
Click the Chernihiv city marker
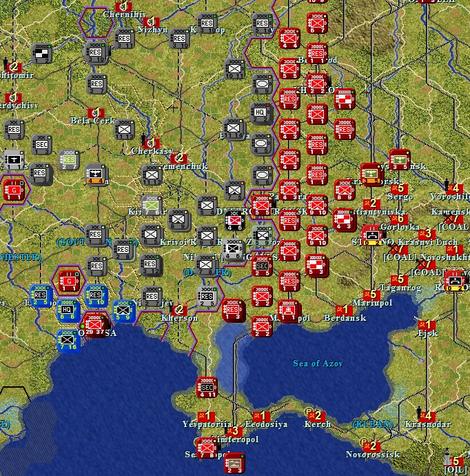point(124,6)
